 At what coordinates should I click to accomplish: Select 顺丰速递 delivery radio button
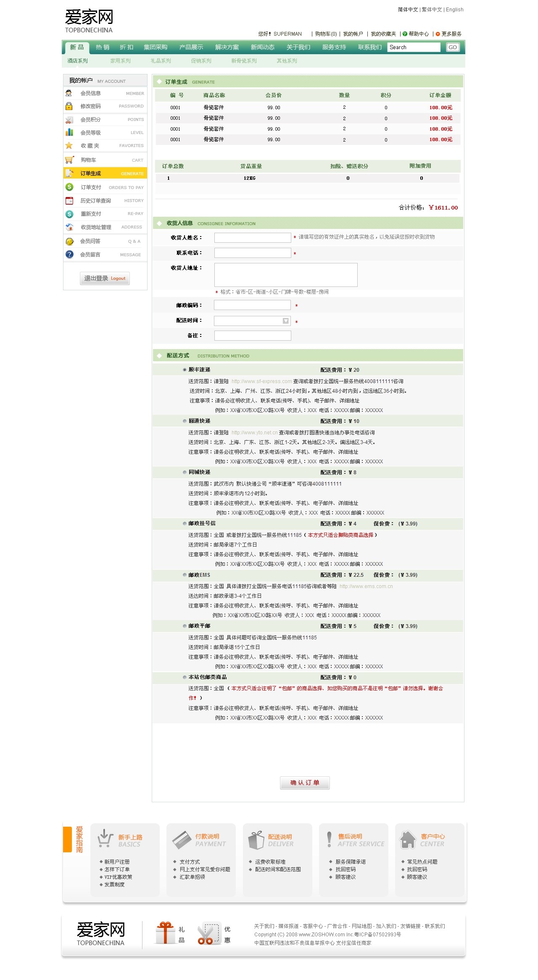[185, 370]
